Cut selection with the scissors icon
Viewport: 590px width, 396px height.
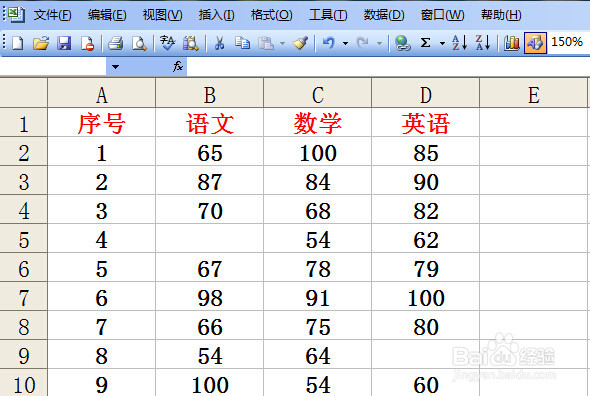click(x=219, y=43)
